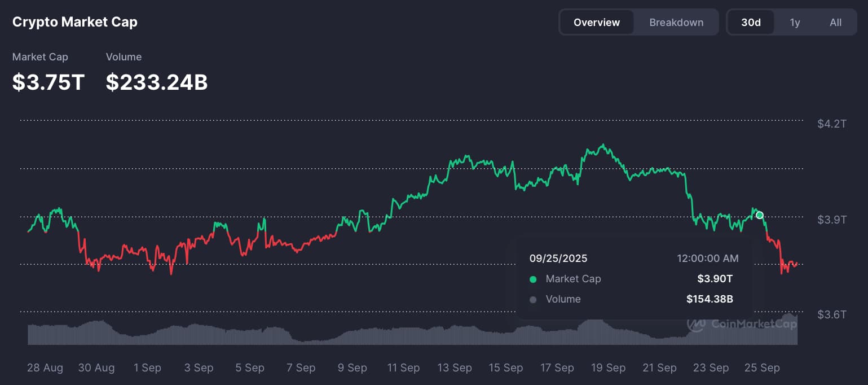Click the Crypto Market Cap title

click(75, 22)
